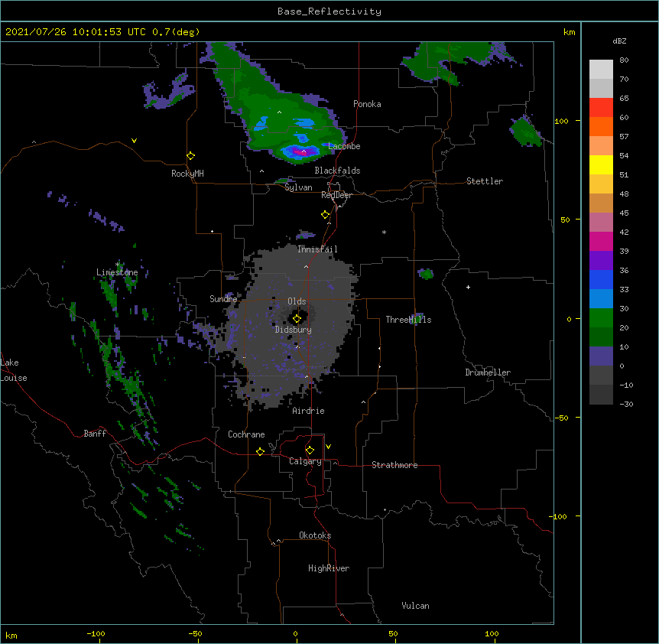Screen dimensions: 659x644
Task: Click the Limestone label
Action: pyautogui.click(x=117, y=272)
